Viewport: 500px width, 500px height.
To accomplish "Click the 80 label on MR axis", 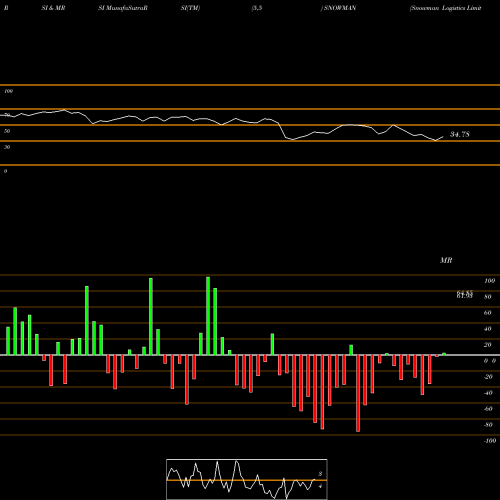I will (488, 297).
